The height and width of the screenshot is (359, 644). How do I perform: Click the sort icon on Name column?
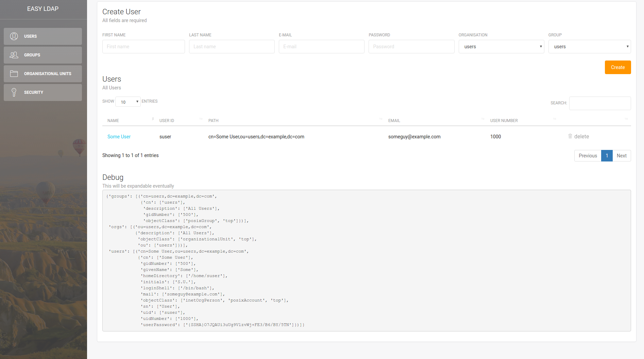pyautogui.click(x=153, y=119)
